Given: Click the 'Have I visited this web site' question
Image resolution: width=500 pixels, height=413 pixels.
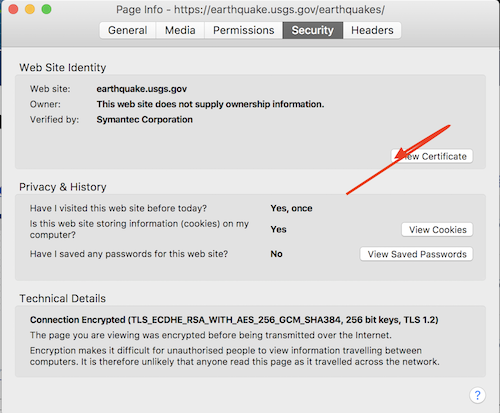Looking at the screenshot, I should tap(118, 208).
